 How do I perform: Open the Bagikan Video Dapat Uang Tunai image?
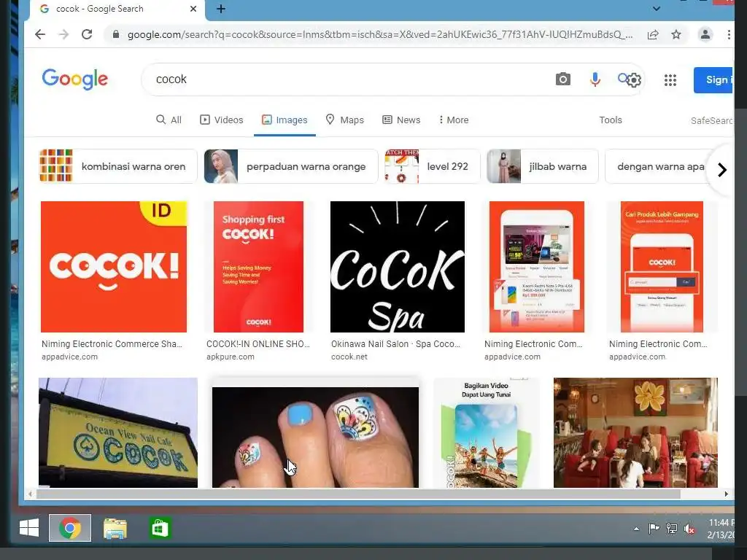486,432
